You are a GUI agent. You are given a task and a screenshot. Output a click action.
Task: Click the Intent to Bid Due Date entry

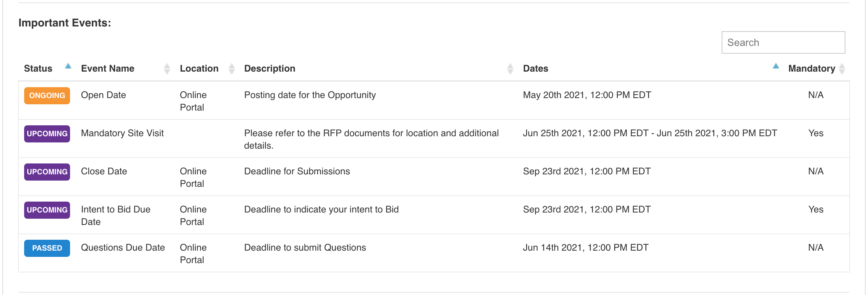point(116,216)
